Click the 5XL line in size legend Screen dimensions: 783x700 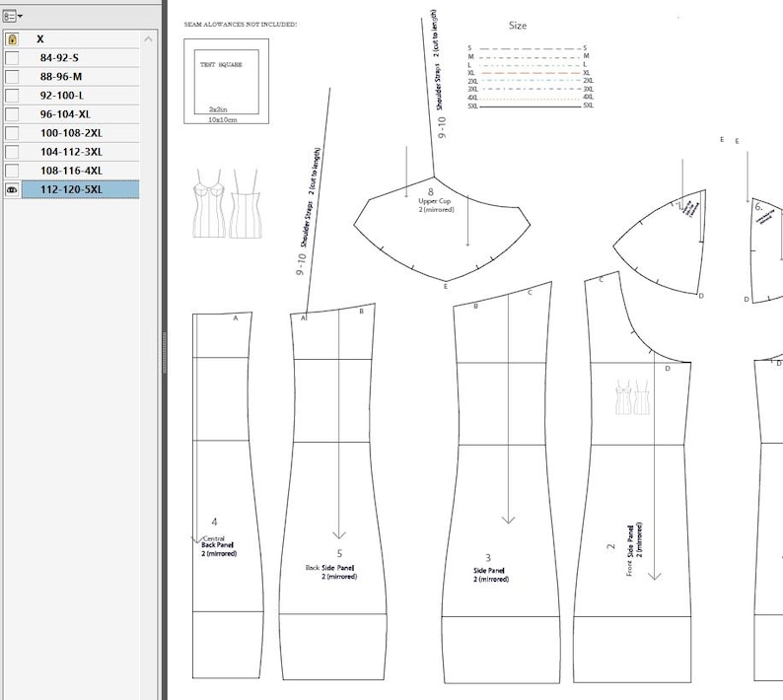tap(531, 105)
